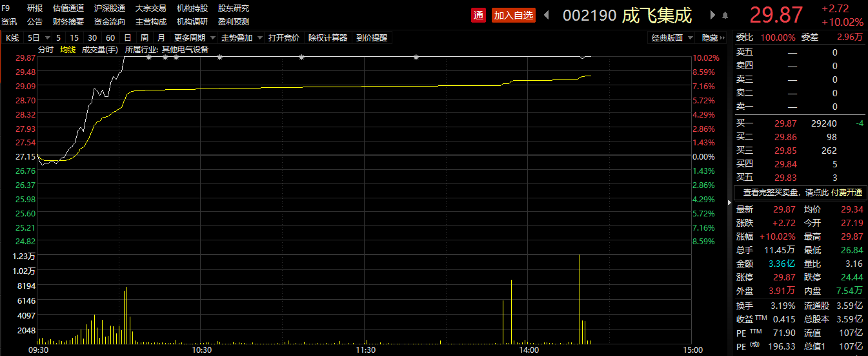Toggle the 分时 line legend
This screenshot has width=868, height=356.
(x=46, y=49)
